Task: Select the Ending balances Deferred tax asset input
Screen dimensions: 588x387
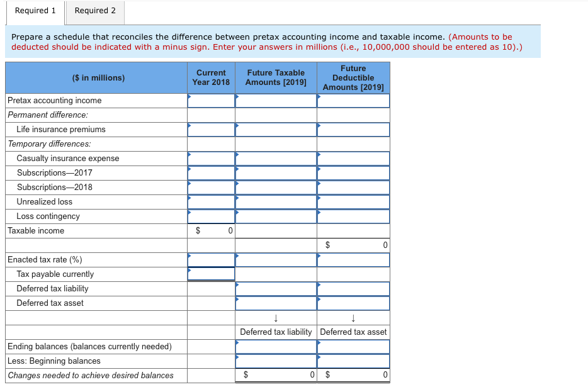Action: pyautogui.click(x=353, y=346)
